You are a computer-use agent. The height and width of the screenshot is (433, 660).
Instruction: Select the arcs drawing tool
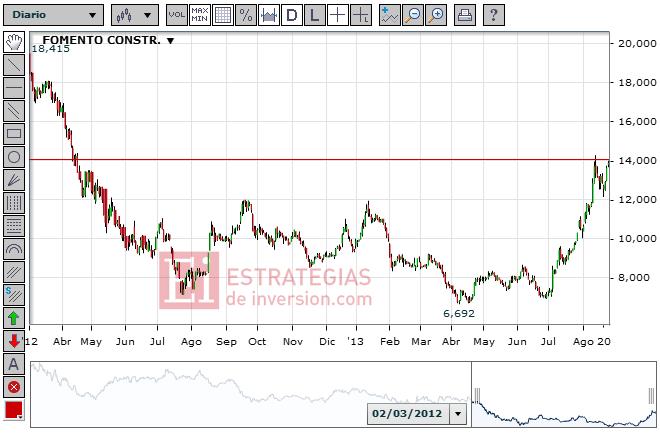point(14,249)
